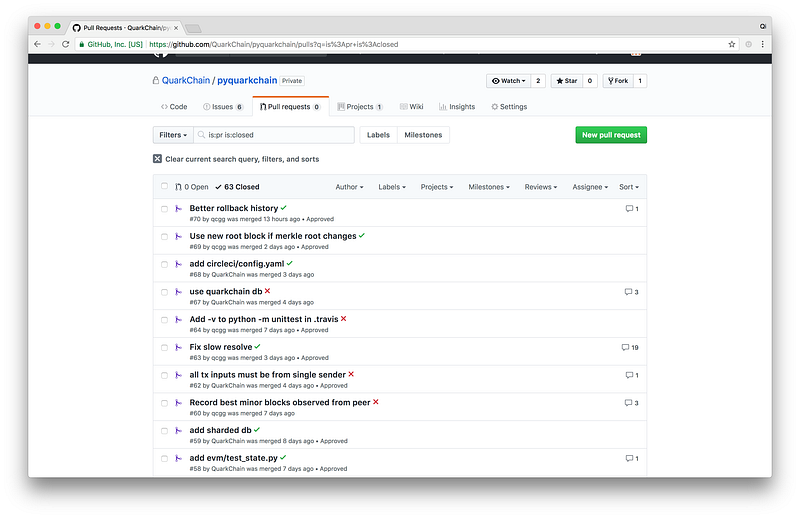Image resolution: width=800 pixels, height=518 pixels.
Task: Go back with the browser back arrow
Action: (37, 44)
